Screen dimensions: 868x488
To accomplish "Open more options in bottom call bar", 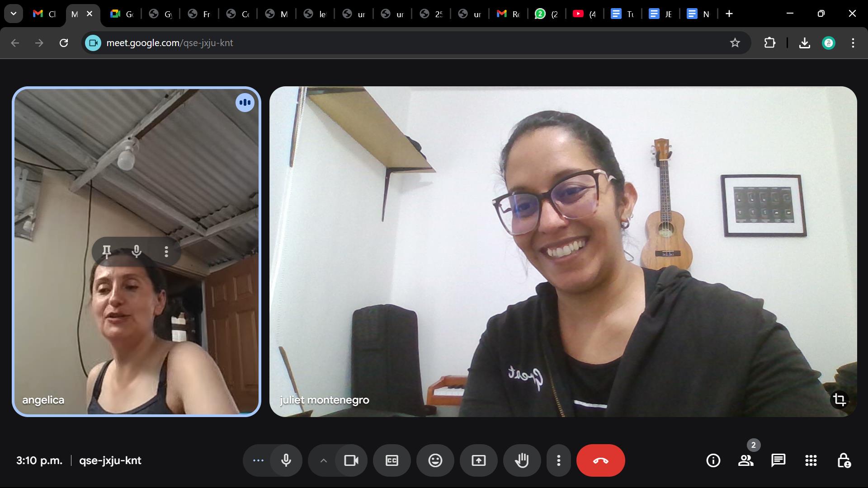I will [x=559, y=460].
